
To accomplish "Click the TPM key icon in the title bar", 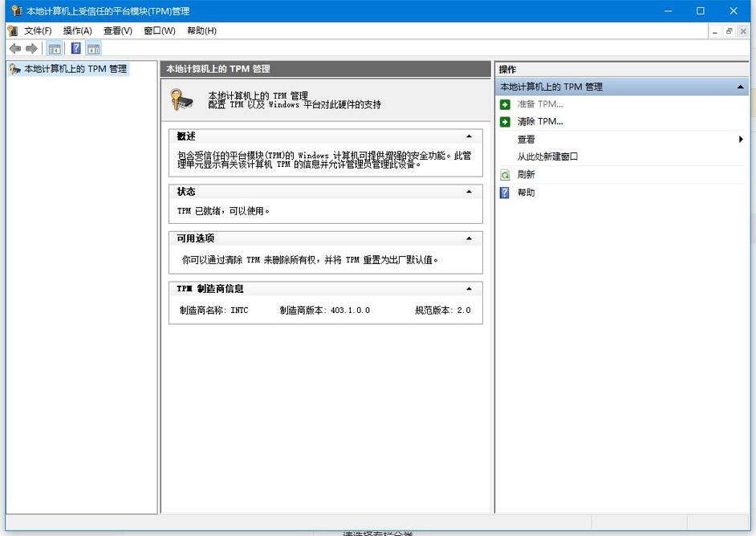I will (17, 10).
